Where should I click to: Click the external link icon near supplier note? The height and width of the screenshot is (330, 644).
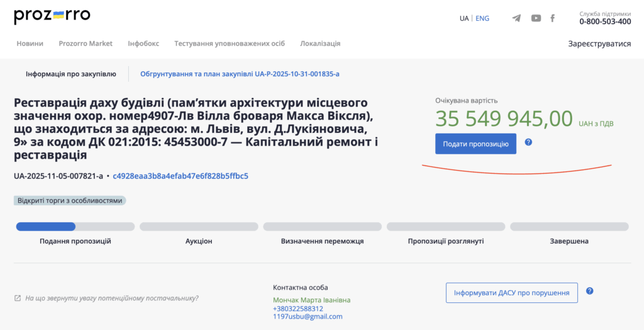[x=18, y=299]
